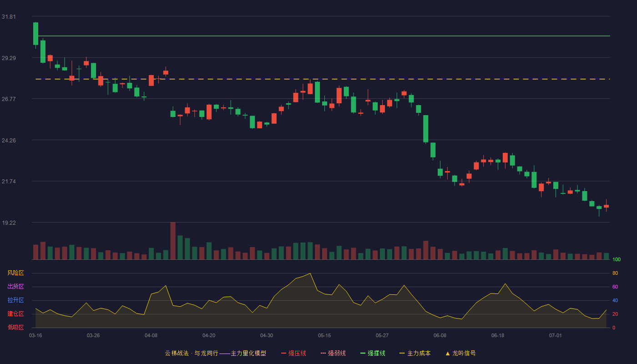637x364 pixels.
Task: Click the 风险区 indicator zone label
Action: click(x=15, y=273)
